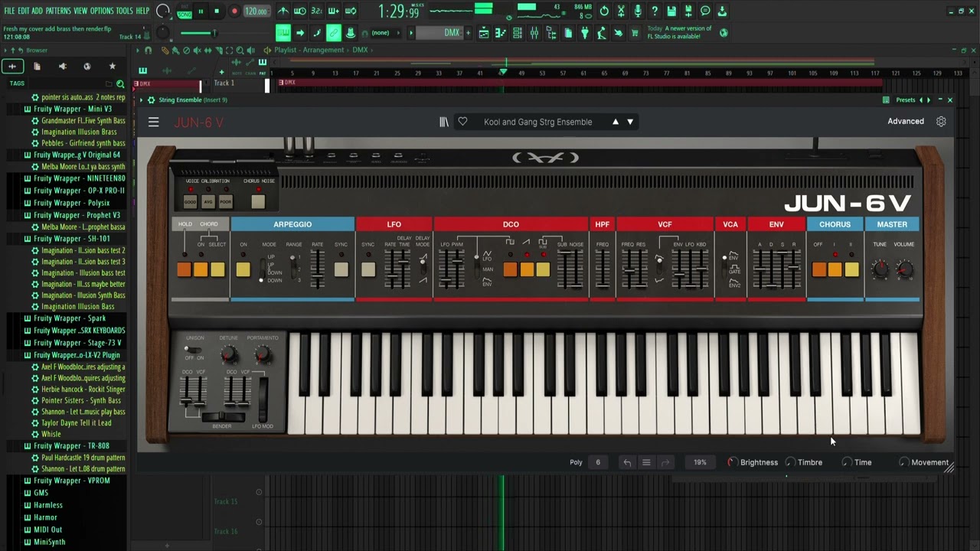Open the JUN-6 V hamburger menu
980x551 pixels.
[x=153, y=122]
